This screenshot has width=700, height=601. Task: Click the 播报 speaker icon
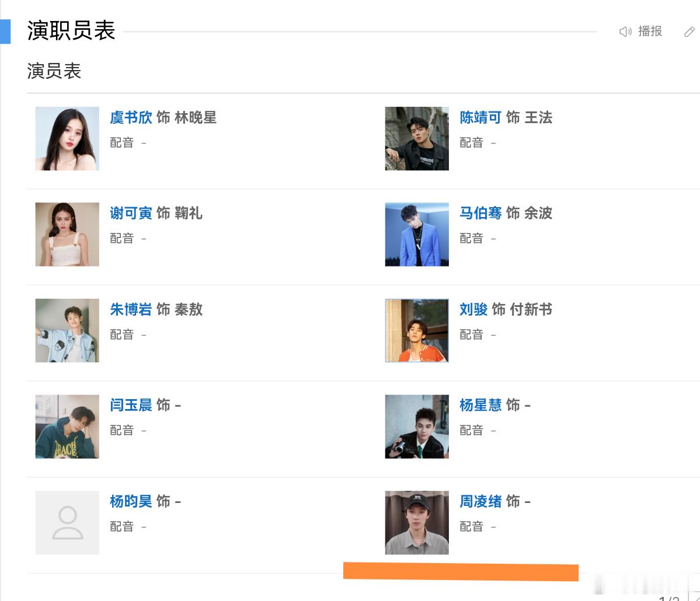625,32
